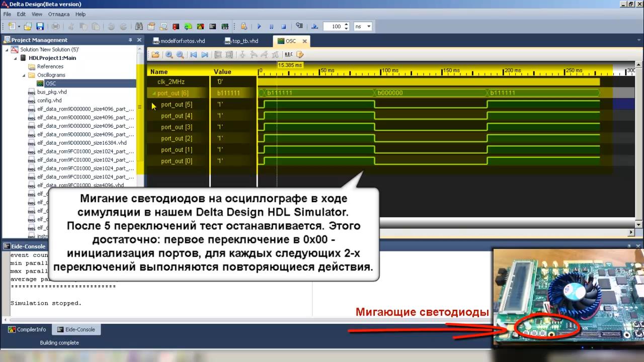Click the board photo thumbnail

click(x=568, y=298)
